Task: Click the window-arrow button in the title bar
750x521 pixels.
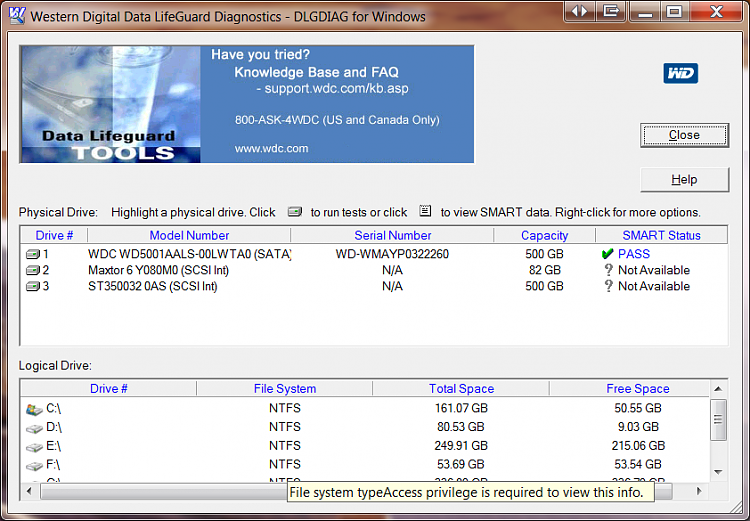Action: click(x=611, y=11)
